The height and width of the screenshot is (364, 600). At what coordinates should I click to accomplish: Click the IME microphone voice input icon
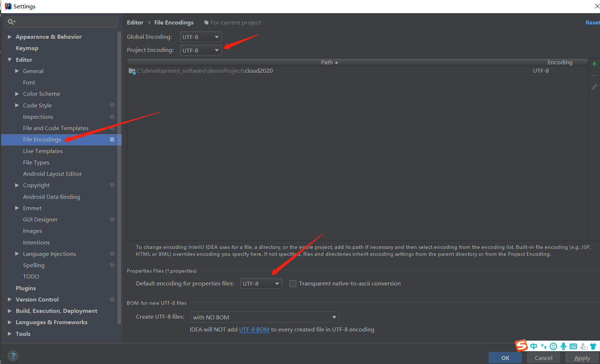point(563,346)
